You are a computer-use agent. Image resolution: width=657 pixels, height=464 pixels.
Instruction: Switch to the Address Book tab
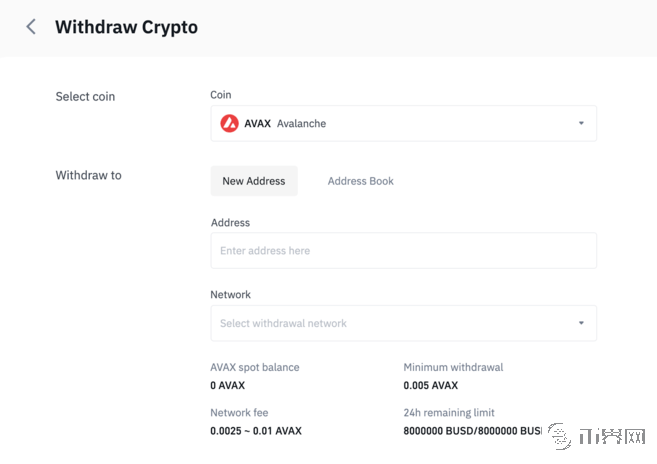[360, 181]
